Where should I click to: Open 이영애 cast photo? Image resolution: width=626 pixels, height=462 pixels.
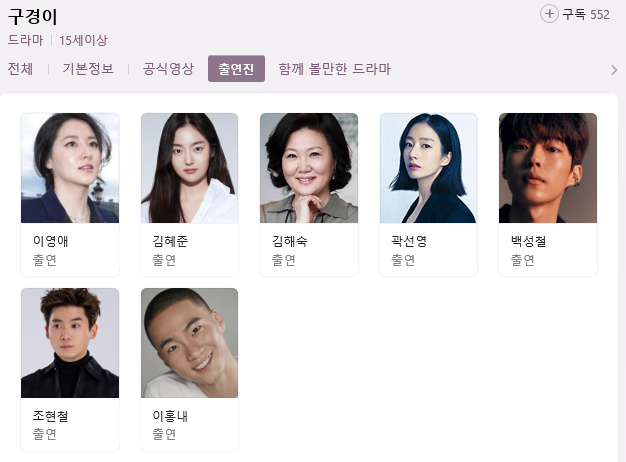coord(70,168)
